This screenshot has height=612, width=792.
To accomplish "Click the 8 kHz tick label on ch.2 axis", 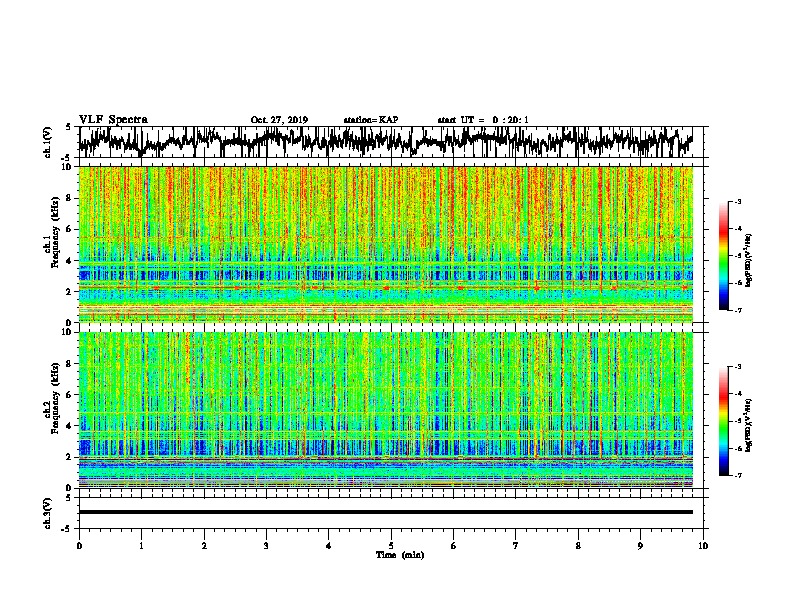I will [69, 364].
